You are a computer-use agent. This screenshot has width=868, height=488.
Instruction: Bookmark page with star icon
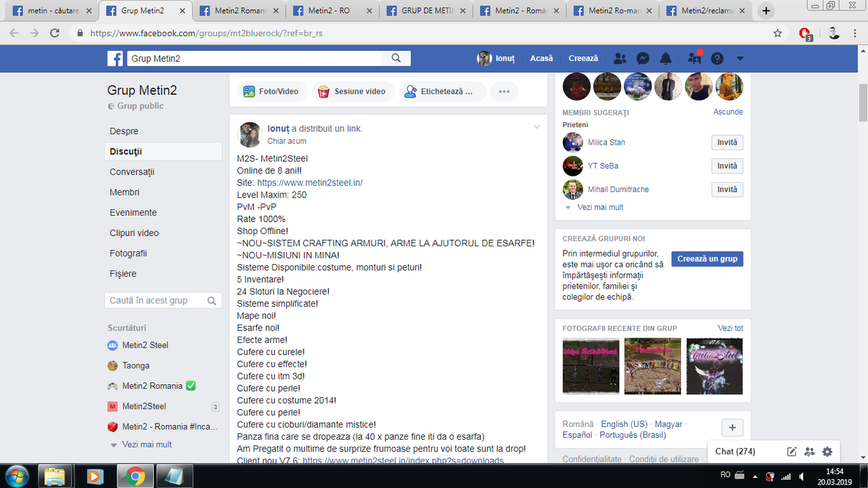tap(777, 33)
